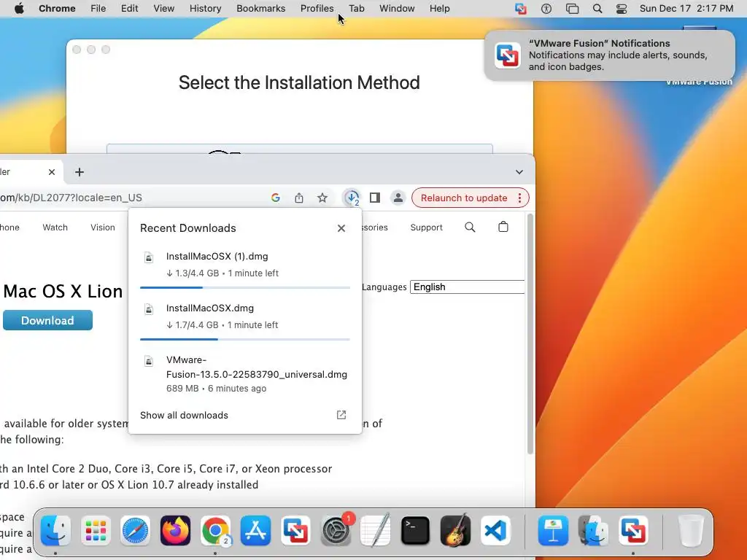Open Launchpad from the Dock
The image size is (747, 560).
click(x=96, y=531)
